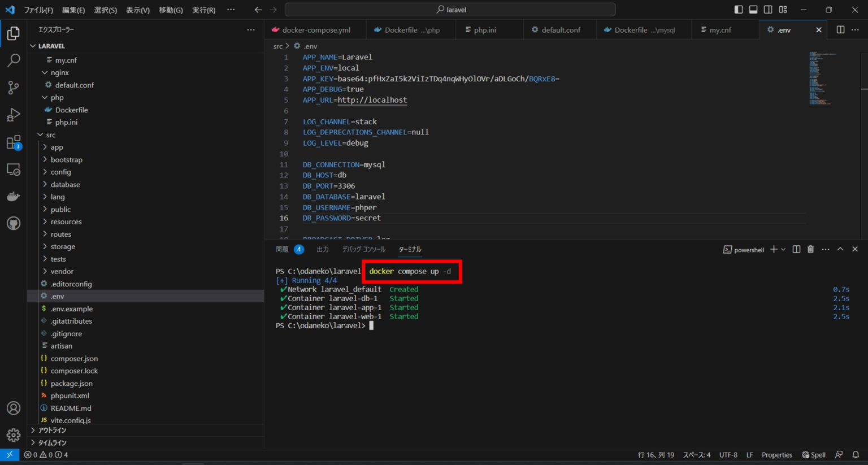Viewport: 868px width, 465px height.
Task: Open the Explorer view in the activity bar
Action: (x=13, y=33)
